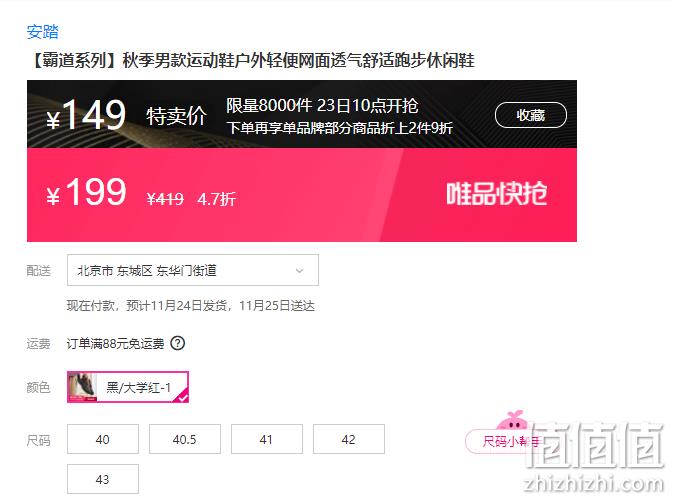Select the 黑/大学红-1 color swatch
The height and width of the screenshot is (501, 673).
click(128, 387)
